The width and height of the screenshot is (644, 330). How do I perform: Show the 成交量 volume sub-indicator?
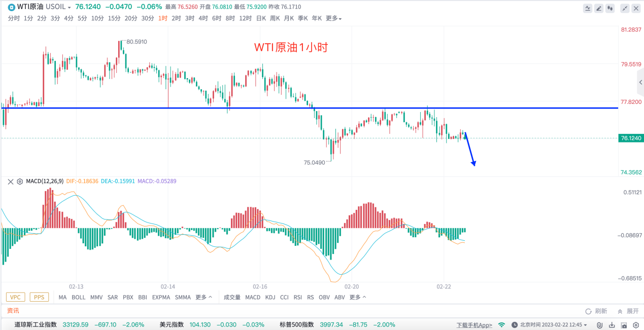point(232,297)
